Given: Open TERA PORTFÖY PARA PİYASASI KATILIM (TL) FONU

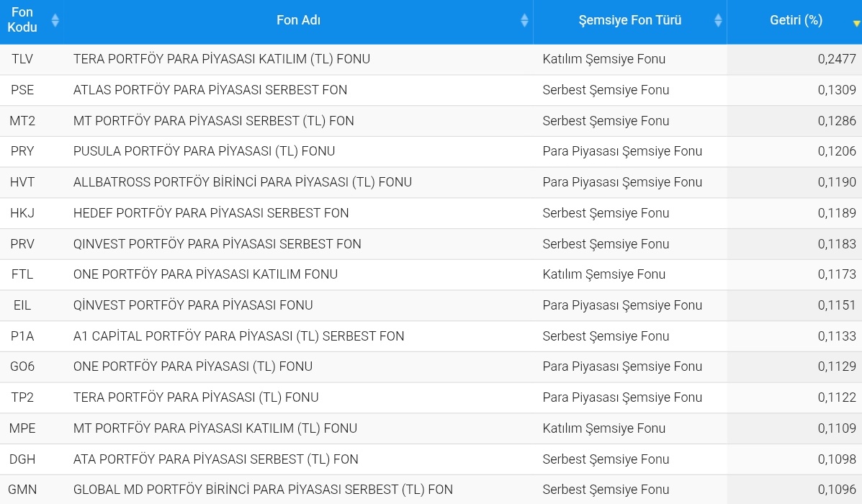Looking at the screenshot, I should pyautogui.click(x=222, y=59).
